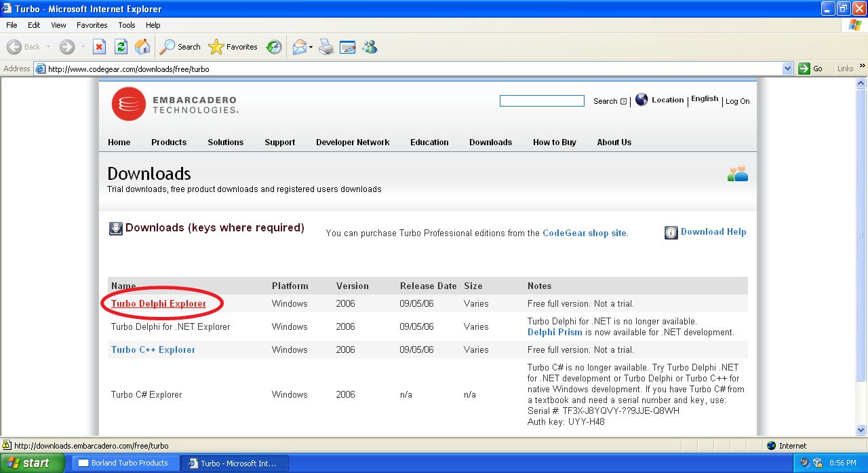Refresh the page using toolbar icon

(x=121, y=47)
